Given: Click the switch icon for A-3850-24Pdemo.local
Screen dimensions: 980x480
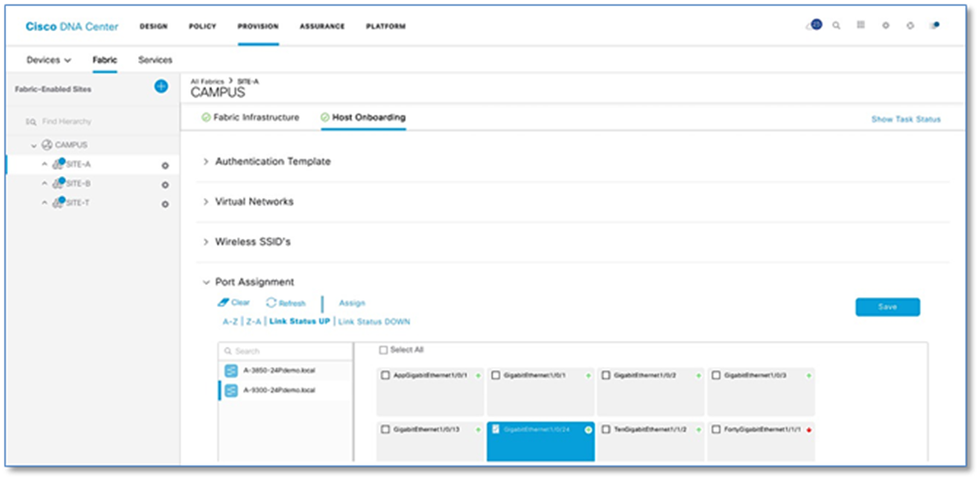Looking at the screenshot, I should click(231, 370).
